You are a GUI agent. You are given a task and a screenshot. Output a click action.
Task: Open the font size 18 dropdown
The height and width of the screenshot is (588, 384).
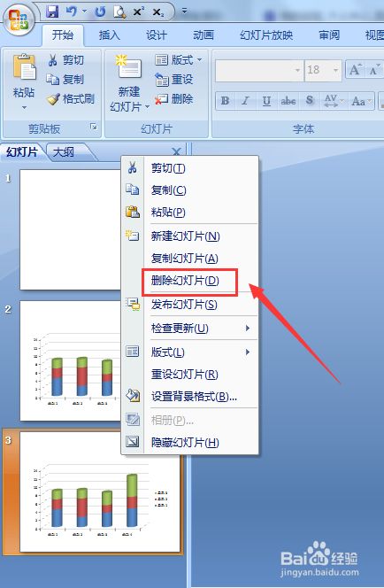pyautogui.click(x=335, y=70)
